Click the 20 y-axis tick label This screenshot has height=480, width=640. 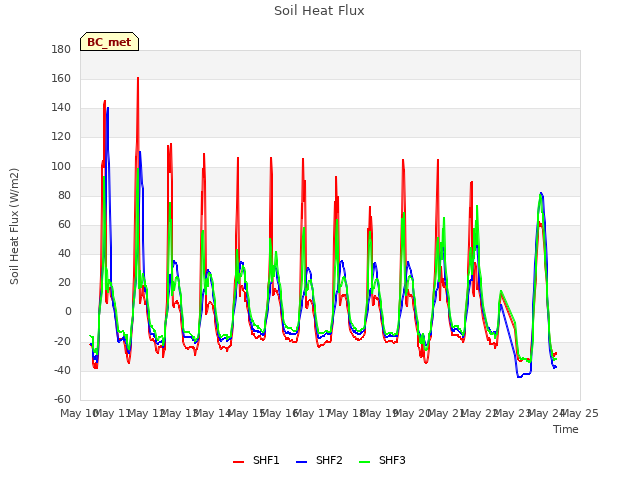(x=64, y=282)
